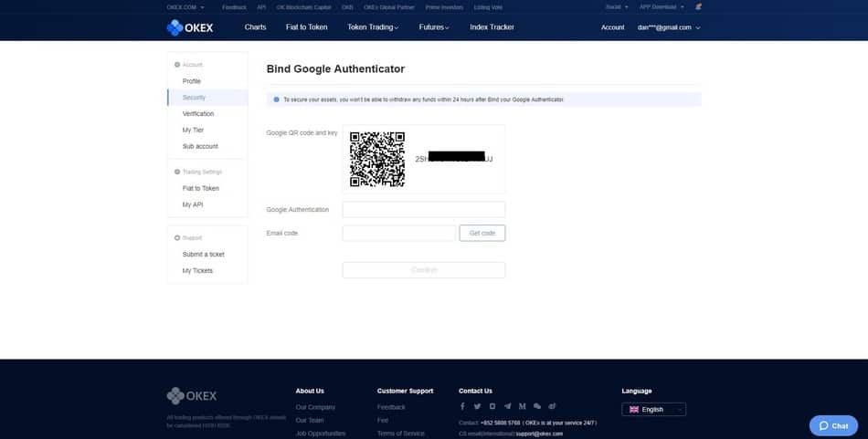Select Verification in the sidebar
The height and width of the screenshot is (439, 868).
(198, 114)
